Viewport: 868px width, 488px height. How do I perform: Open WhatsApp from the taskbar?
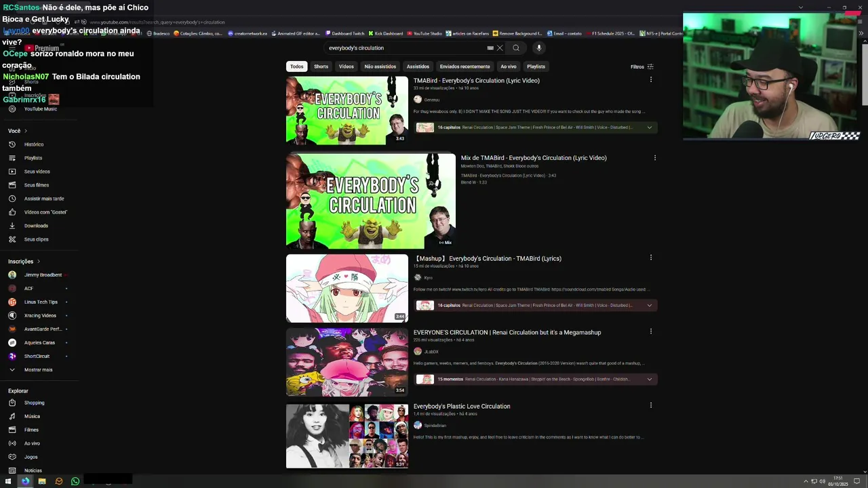click(x=75, y=481)
